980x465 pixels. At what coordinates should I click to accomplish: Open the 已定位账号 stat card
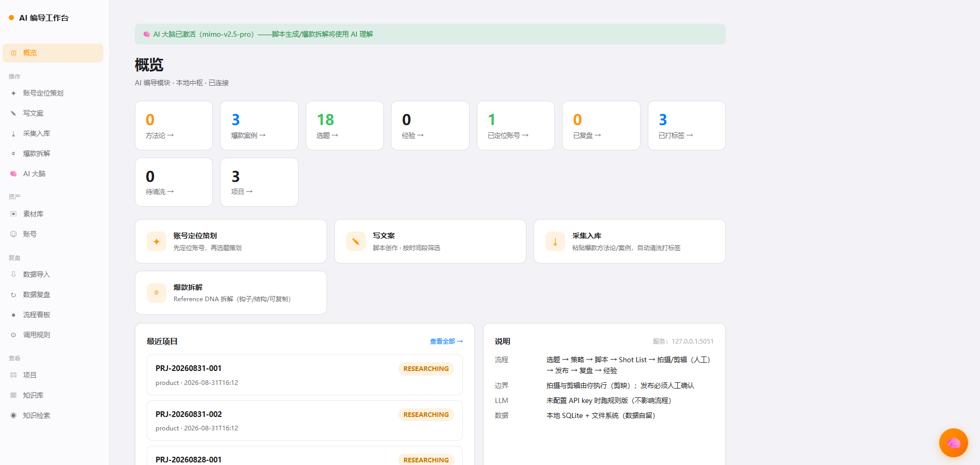(x=516, y=126)
